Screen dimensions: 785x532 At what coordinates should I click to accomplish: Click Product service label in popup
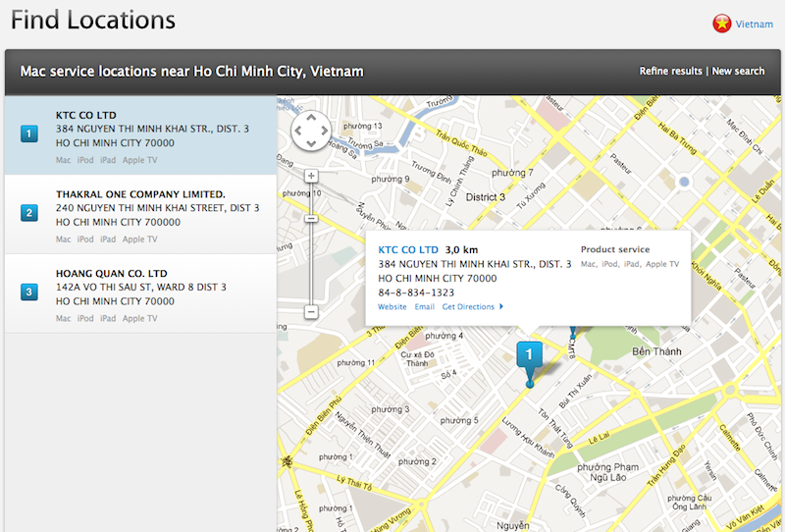(x=615, y=249)
